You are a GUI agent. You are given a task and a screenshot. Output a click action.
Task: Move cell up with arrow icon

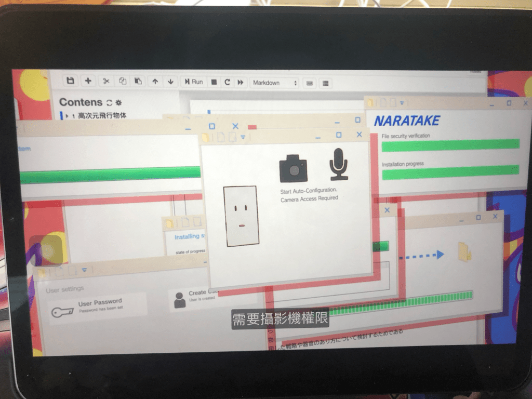click(x=155, y=82)
